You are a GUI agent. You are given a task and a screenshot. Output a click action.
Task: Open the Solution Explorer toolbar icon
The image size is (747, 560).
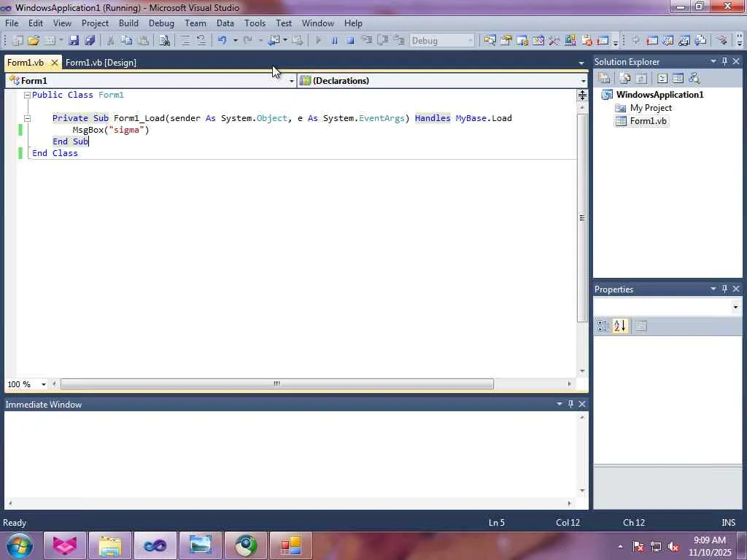click(489, 41)
